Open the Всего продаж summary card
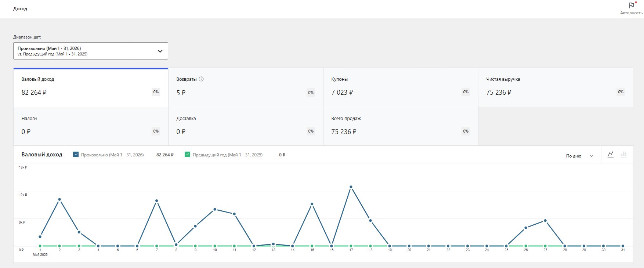Viewport: 644px width, 268px height. (x=401, y=127)
